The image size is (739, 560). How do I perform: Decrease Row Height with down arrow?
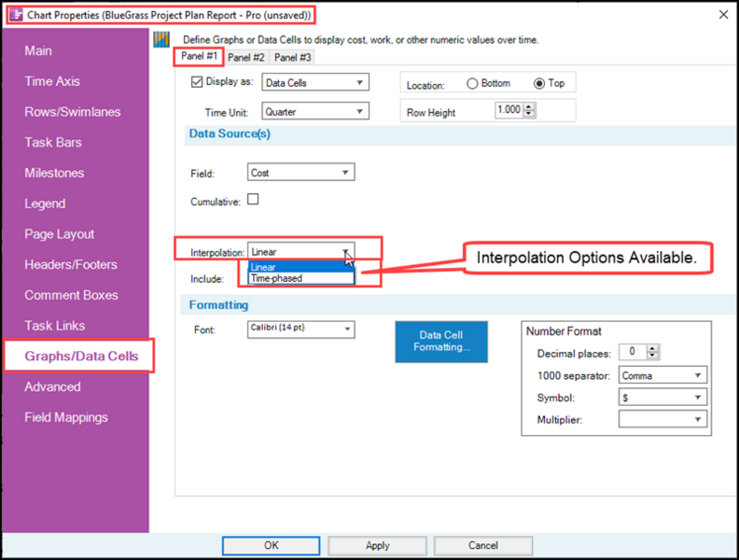click(x=529, y=114)
